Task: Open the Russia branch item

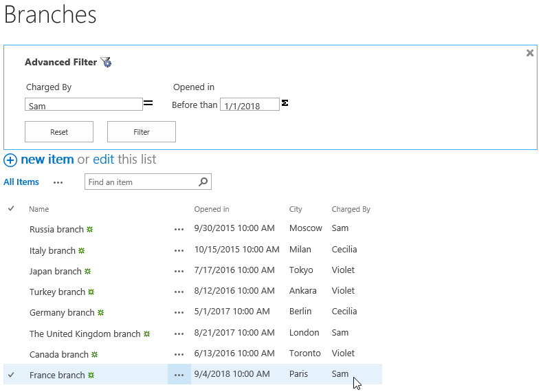Action: tap(56, 230)
